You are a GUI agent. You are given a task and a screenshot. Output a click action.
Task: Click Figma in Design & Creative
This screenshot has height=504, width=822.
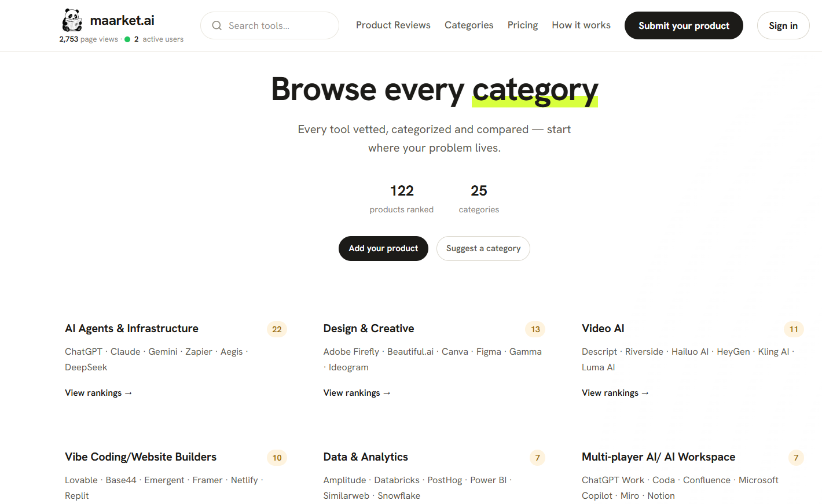(x=489, y=352)
